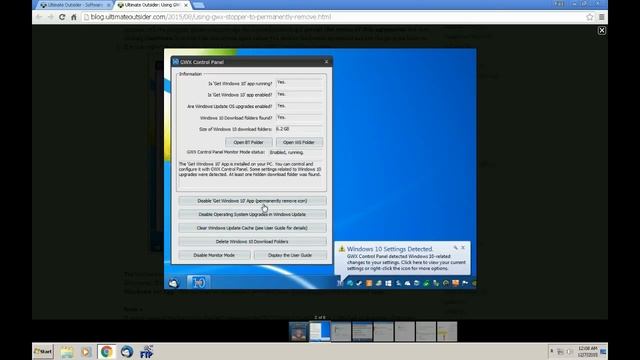640x360 pixels.
Task: Click Chrome's forward arrow button
Action: [51, 17]
